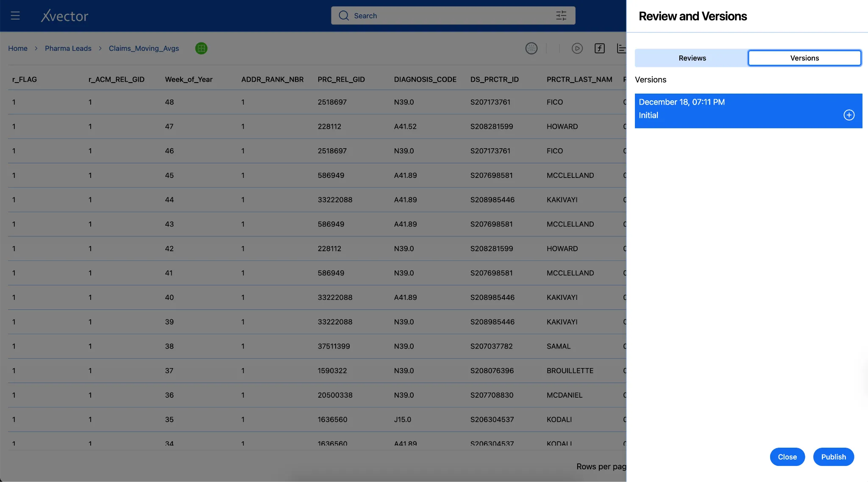The image size is (868, 482).
Task: Open the hamburger navigation menu
Action: pyautogui.click(x=15, y=16)
